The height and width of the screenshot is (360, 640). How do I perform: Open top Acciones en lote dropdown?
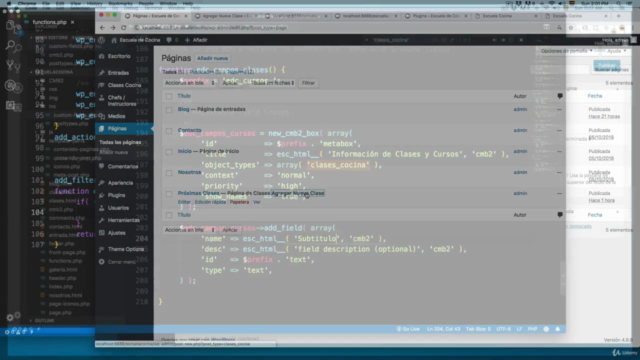pyautogui.click(x=189, y=83)
